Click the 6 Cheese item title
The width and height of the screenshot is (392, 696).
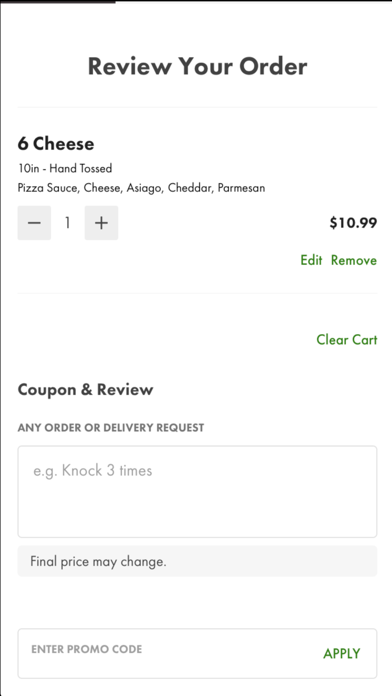pyautogui.click(x=56, y=144)
